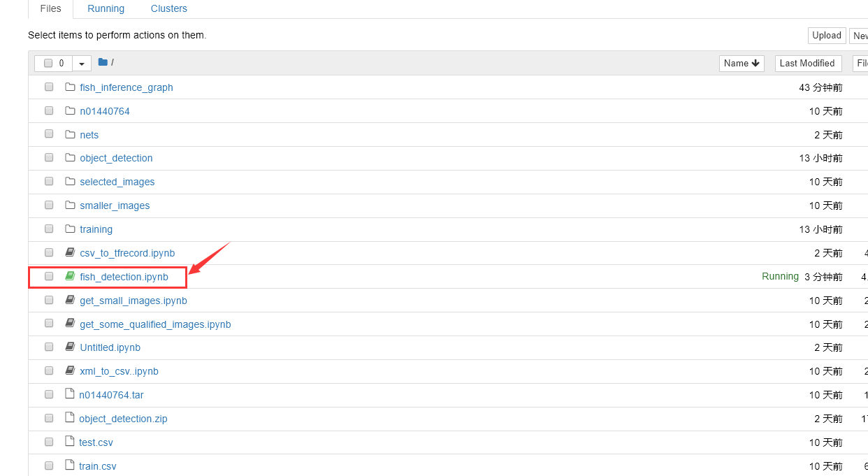Open get_small_images.ipynb notebook
868x476 pixels.
tap(133, 301)
